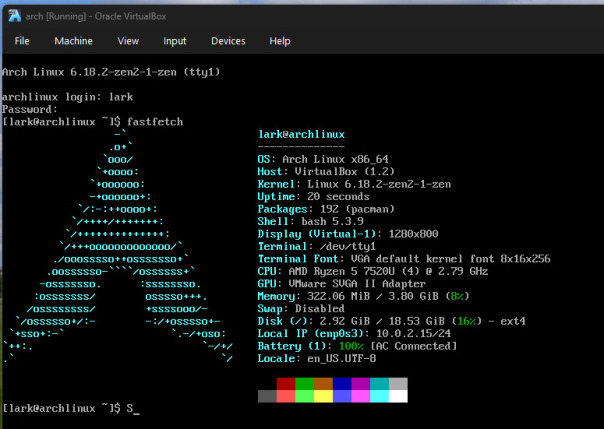604x429 pixels.
Task: Click the yellow color block
Action: point(323,396)
